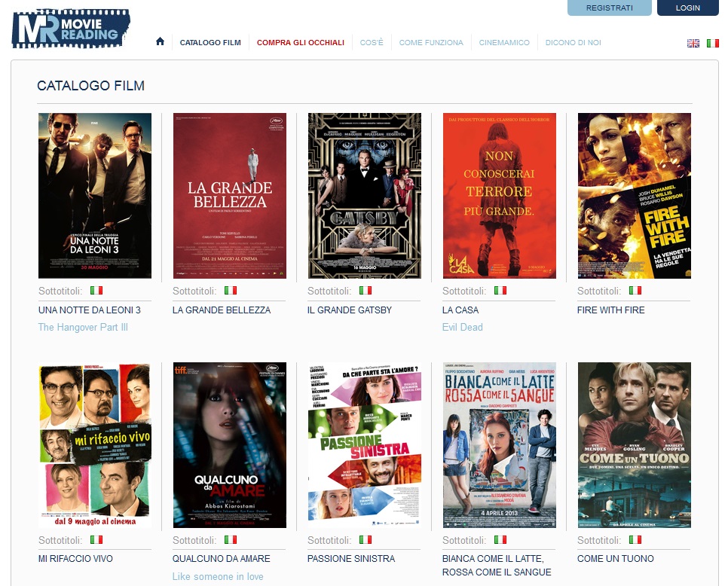This screenshot has height=586, width=728.
Task: Open the Fire With Fire poster
Action: (635, 195)
